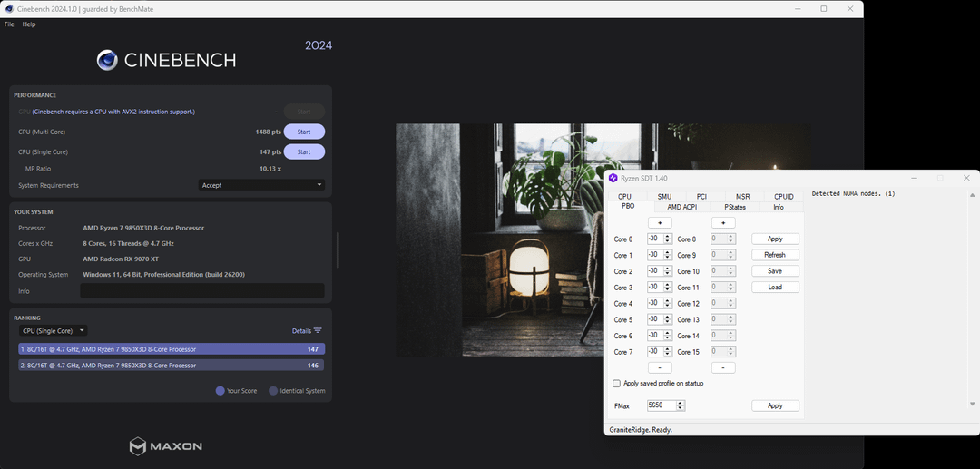Switch to the AMD ACPI tab
Image resolution: width=980 pixels, height=469 pixels.
click(x=681, y=207)
